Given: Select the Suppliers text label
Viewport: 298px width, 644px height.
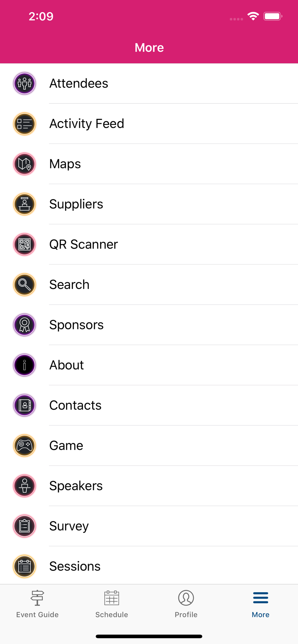Looking at the screenshot, I should pos(76,204).
